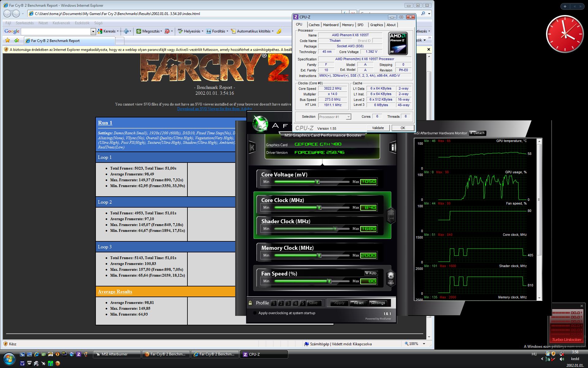
Task: Open the Megosztás share dropdown
Action: click(149, 31)
